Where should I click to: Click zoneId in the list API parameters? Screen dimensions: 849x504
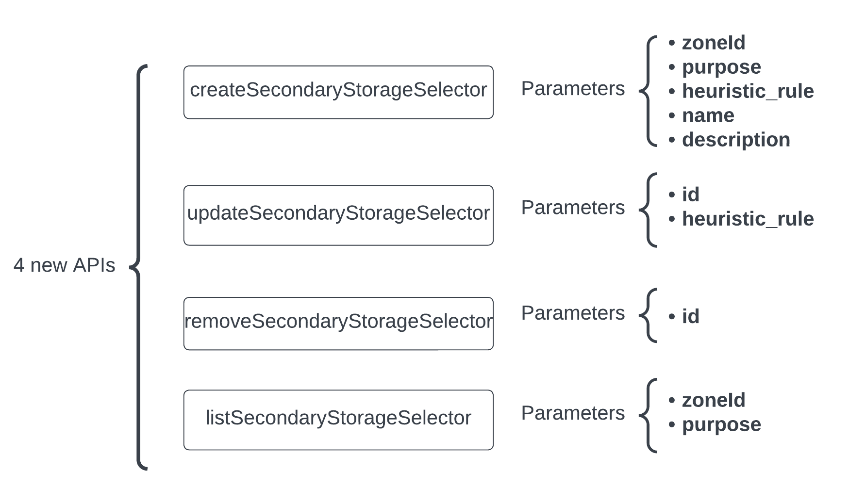click(x=713, y=400)
